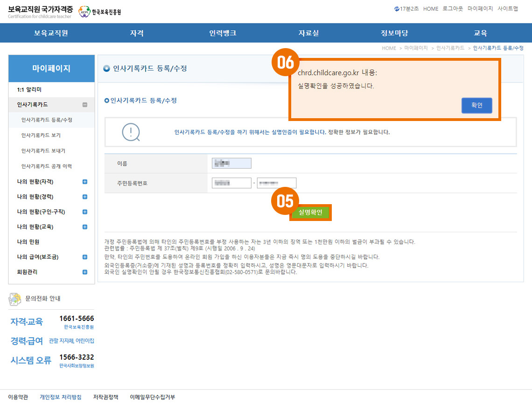Image resolution: width=532 pixels, height=420 pixels.
Task: Click the exclamation notice icon
Action: click(x=131, y=132)
